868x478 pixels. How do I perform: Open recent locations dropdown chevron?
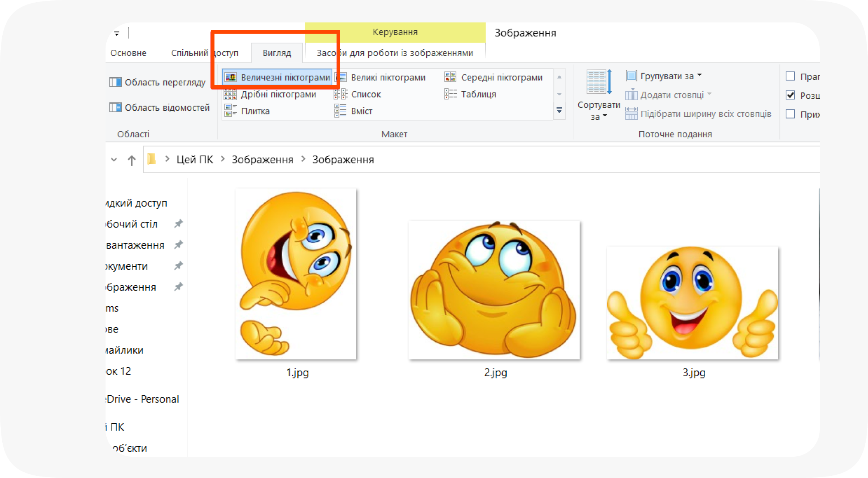click(x=114, y=160)
